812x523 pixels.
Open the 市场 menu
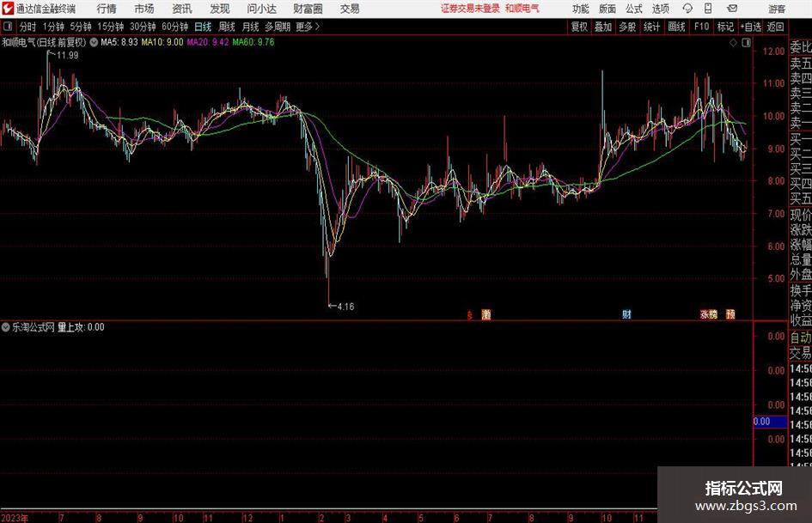[x=144, y=9]
